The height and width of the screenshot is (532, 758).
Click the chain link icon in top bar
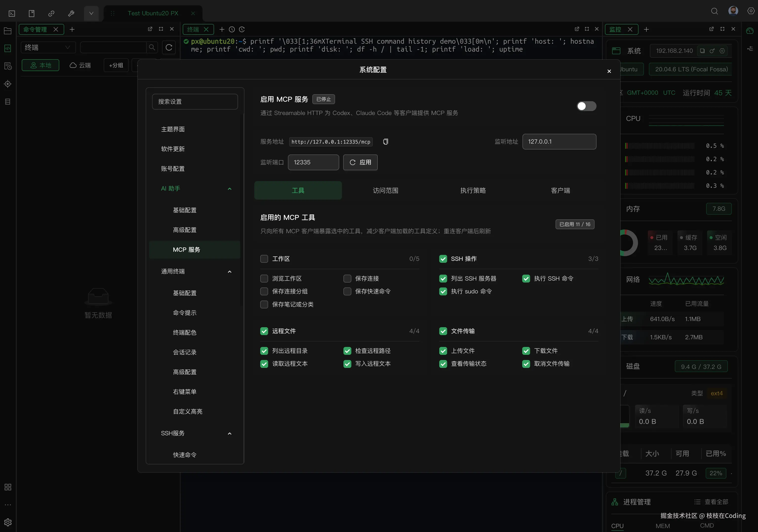point(51,14)
